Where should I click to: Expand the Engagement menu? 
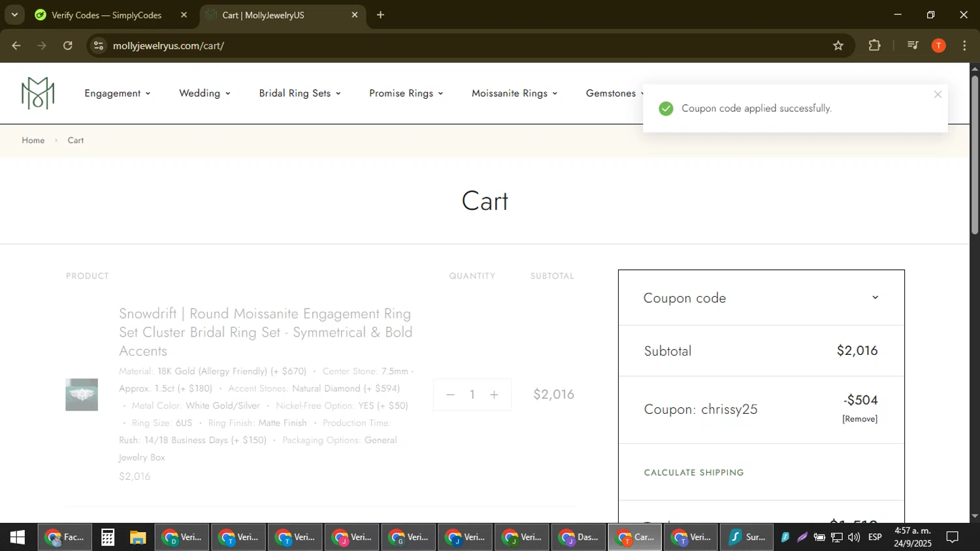pos(118,93)
